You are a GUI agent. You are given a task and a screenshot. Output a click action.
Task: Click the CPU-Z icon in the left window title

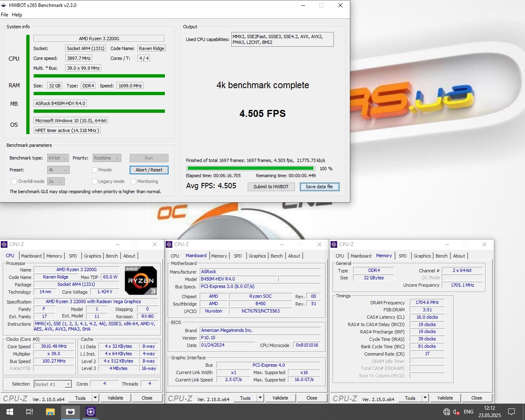tap(5, 244)
